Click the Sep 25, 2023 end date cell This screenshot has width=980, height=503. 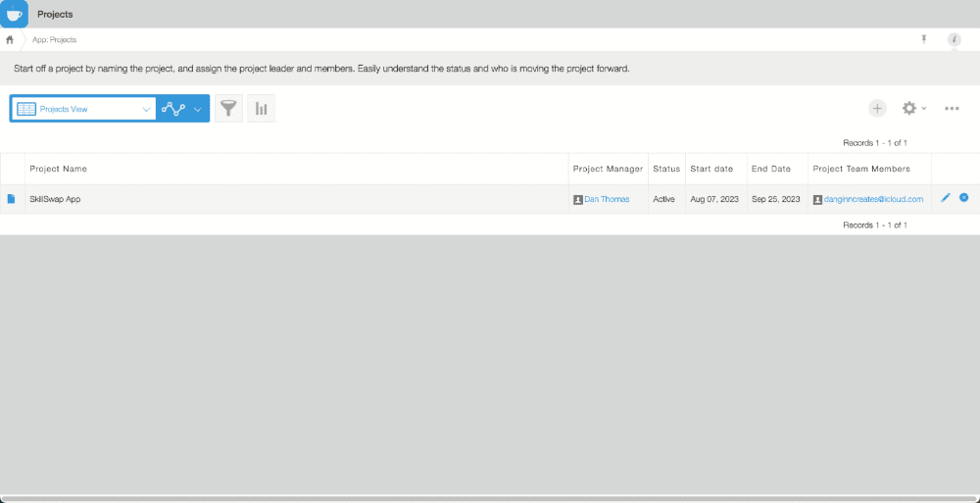point(777,199)
